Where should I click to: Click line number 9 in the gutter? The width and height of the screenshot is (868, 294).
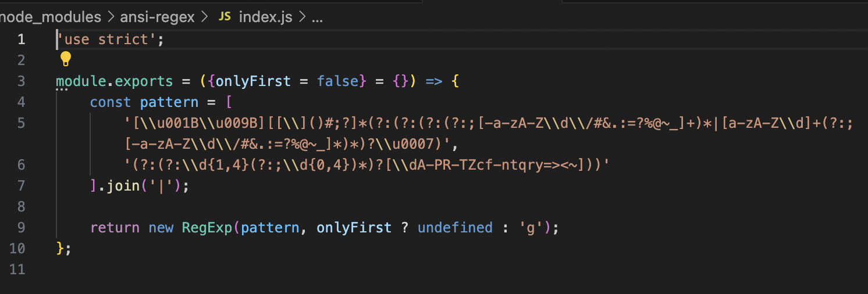tap(21, 227)
